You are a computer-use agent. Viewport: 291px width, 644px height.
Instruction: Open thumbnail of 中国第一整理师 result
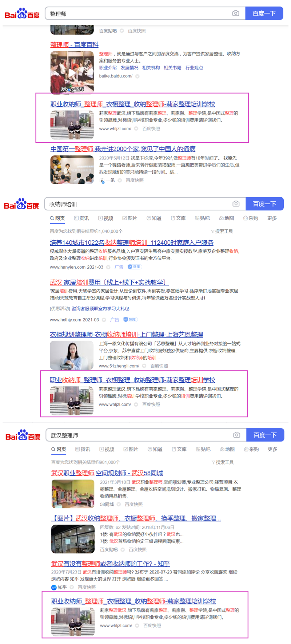[72, 170]
